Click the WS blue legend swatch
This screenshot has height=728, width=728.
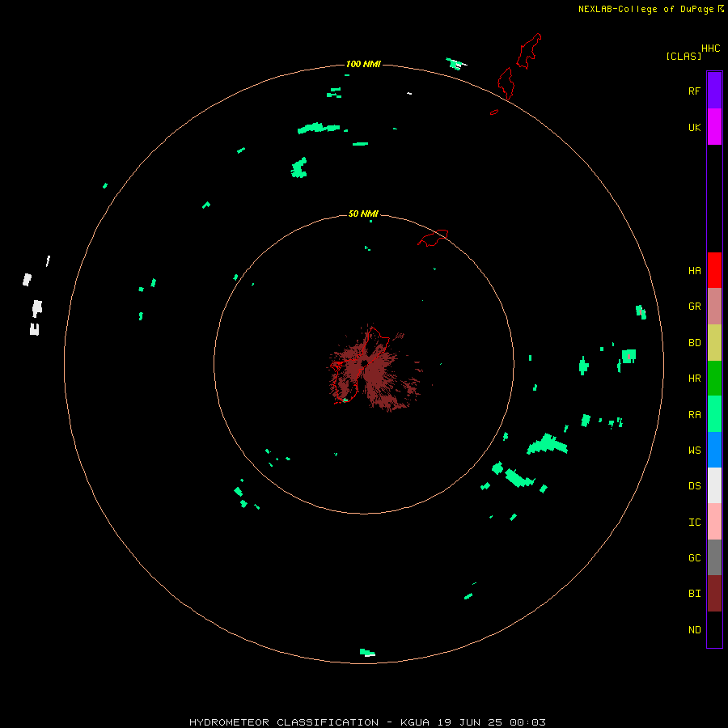(x=714, y=450)
